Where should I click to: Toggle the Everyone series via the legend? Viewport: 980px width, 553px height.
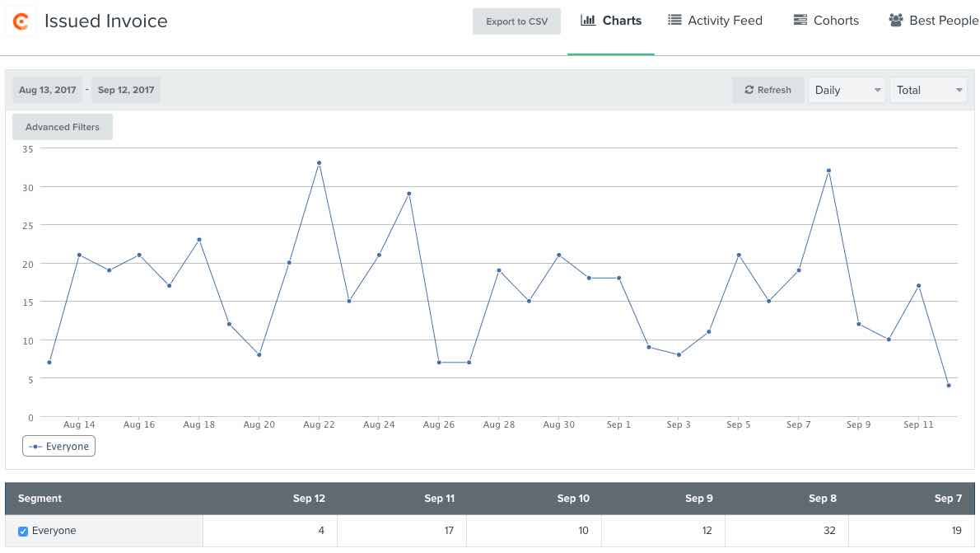[x=58, y=446]
